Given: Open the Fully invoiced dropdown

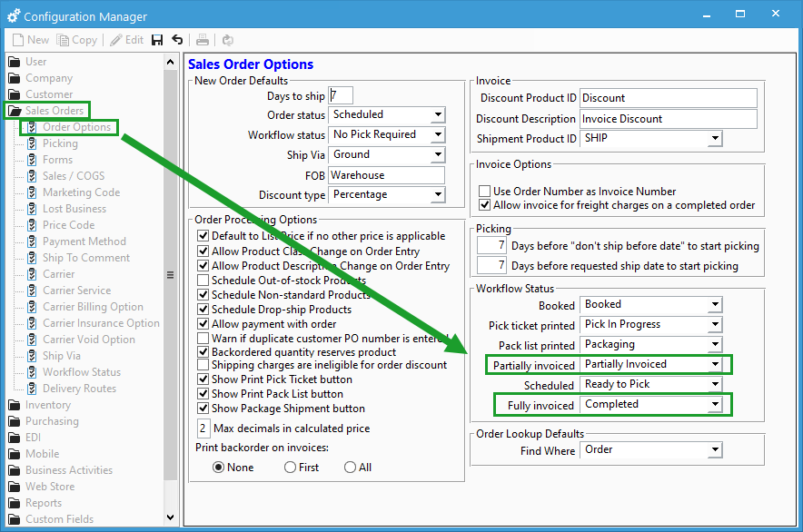Looking at the screenshot, I should [715, 405].
